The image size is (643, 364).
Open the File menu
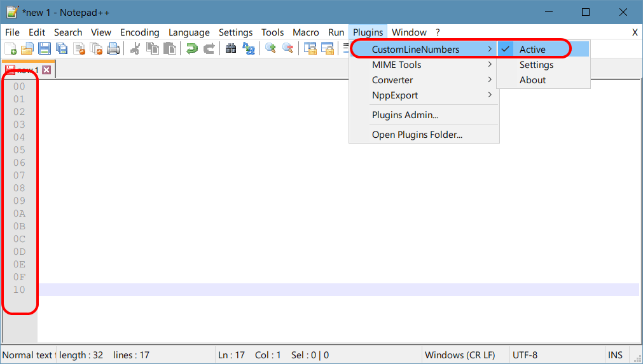click(x=12, y=32)
